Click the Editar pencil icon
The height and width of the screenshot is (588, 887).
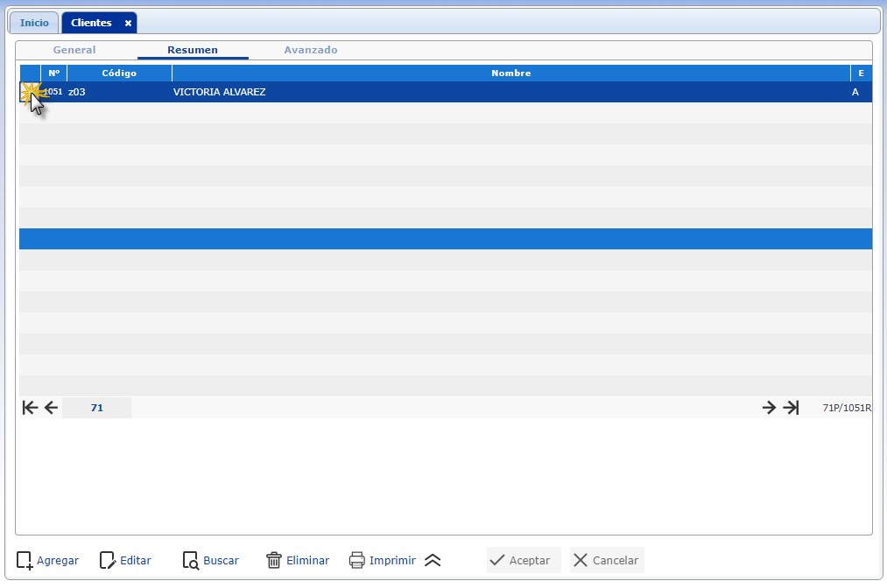point(108,560)
